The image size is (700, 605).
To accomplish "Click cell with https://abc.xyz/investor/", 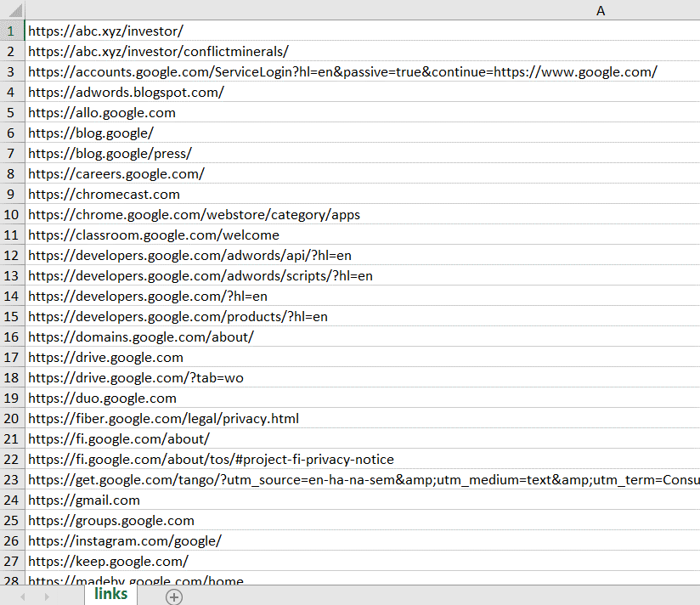I will click(363, 31).
